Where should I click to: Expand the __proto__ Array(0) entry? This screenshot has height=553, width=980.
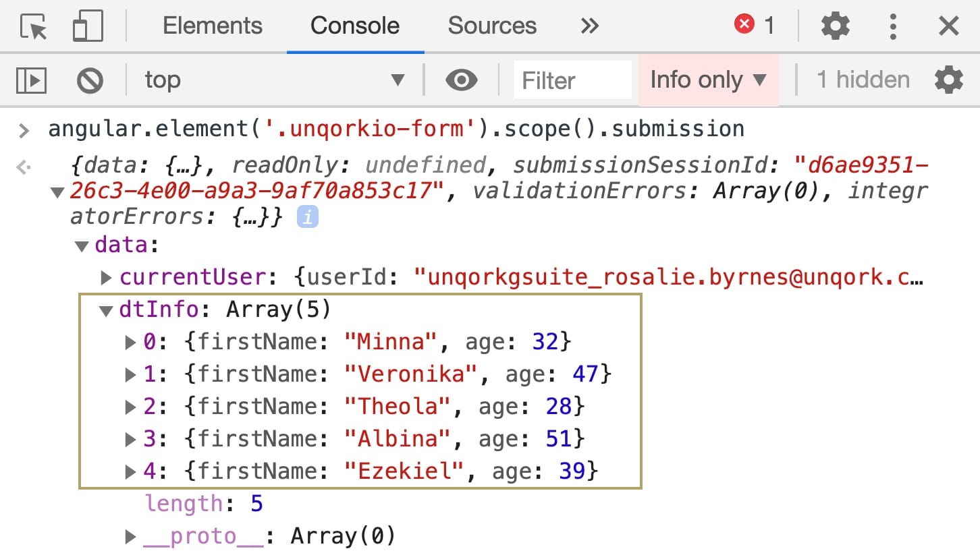click(x=131, y=537)
